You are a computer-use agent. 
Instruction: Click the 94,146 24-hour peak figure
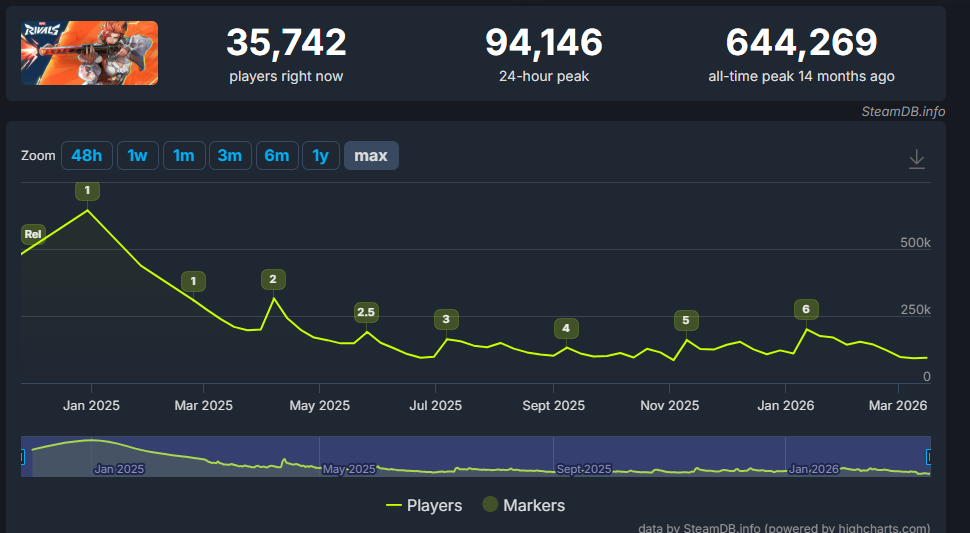tap(544, 42)
